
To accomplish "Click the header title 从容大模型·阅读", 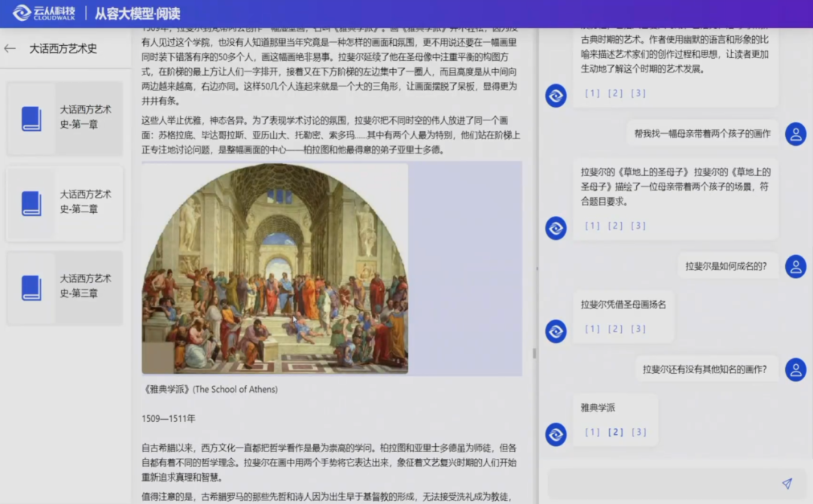I will (x=138, y=14).
